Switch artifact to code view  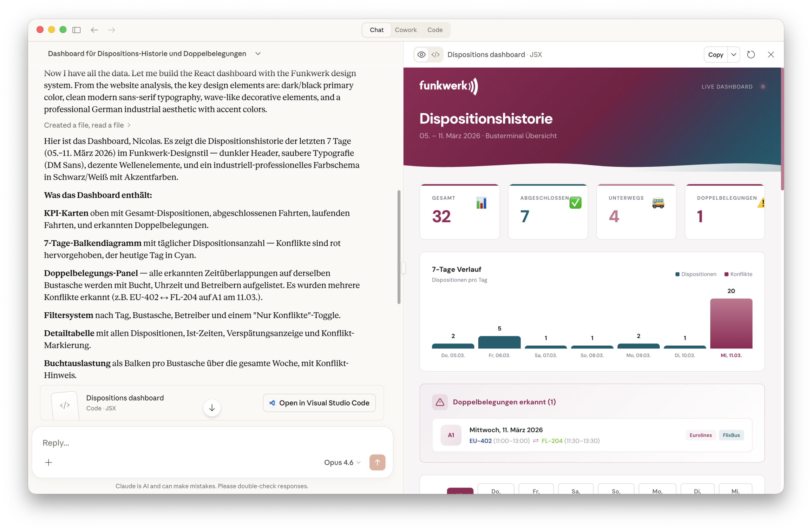tap(435, 55)
